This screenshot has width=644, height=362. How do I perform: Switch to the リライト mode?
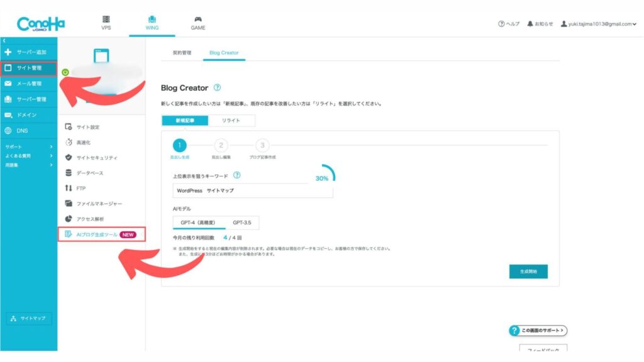point(231,120)
